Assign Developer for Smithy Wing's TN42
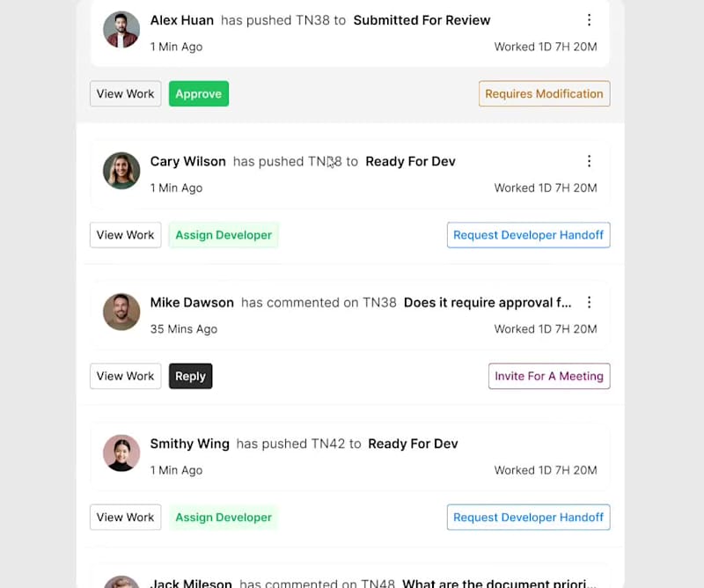The height and width of the screenshot is (588, 704). [224, 517]
